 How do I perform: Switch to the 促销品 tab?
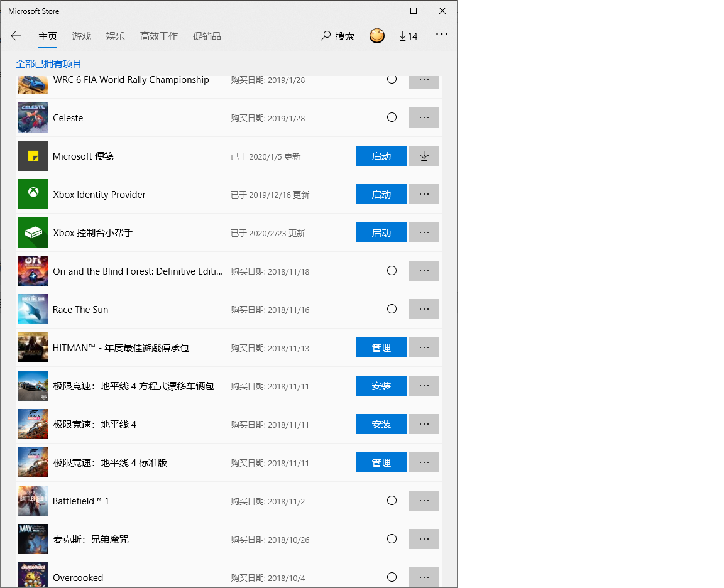(x=207, y=36)
